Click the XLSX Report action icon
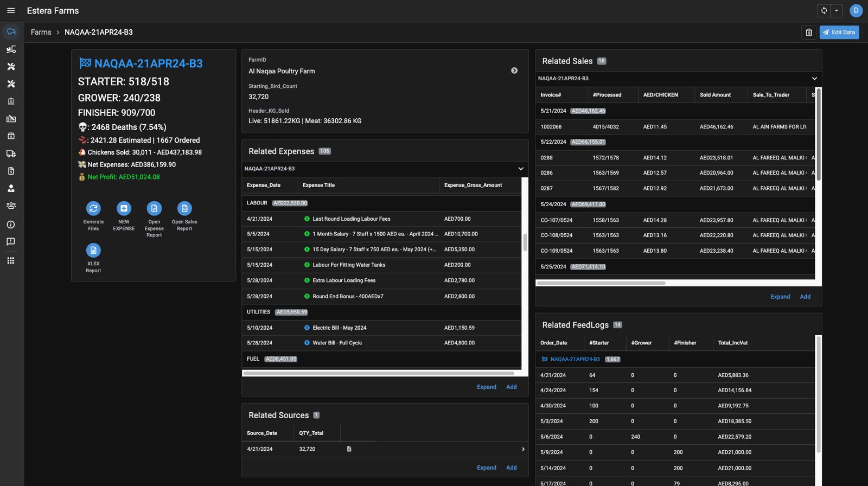Screen dimensions: 868x486 93,250
